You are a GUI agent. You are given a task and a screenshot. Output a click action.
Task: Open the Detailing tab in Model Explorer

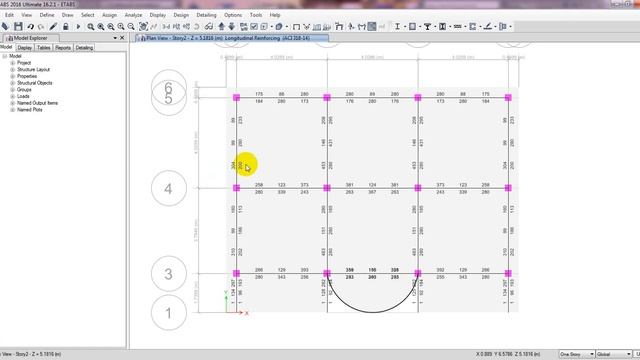[x=84, y=48]
